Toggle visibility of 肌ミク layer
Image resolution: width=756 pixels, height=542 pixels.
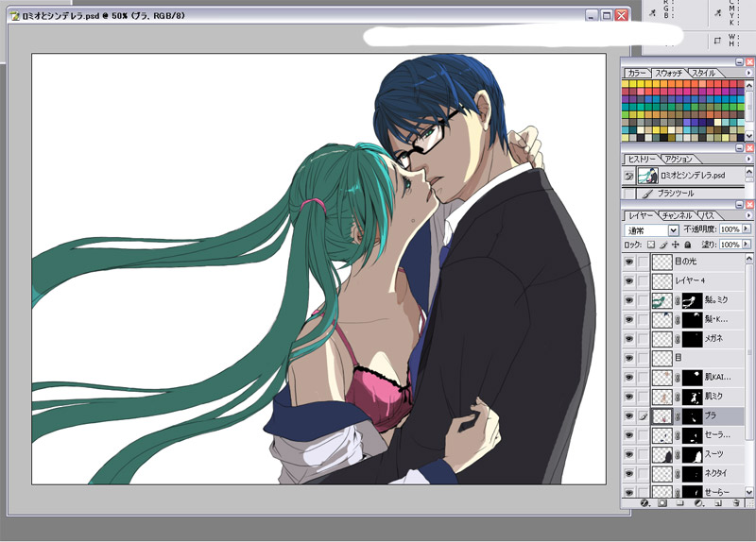[628, 397]
